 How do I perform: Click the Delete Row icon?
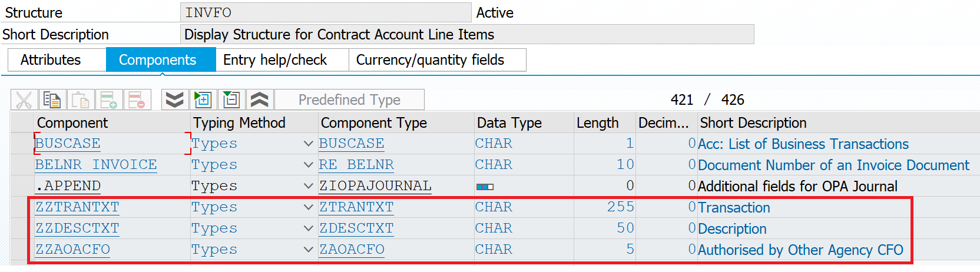(137, 100)
